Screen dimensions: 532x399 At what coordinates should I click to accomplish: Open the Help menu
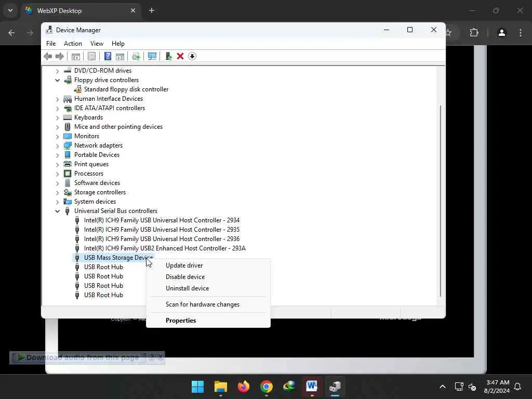pos(118,44)
